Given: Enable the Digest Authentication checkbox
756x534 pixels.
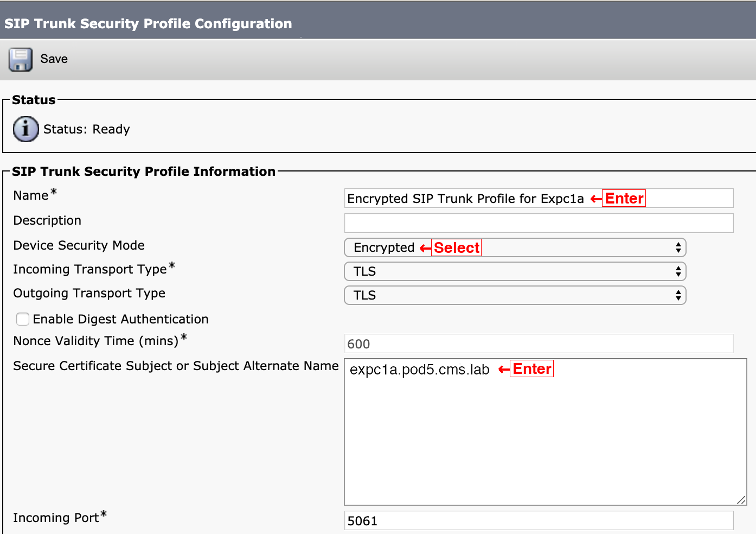Looking at the screenshot, I should (23, 319).
